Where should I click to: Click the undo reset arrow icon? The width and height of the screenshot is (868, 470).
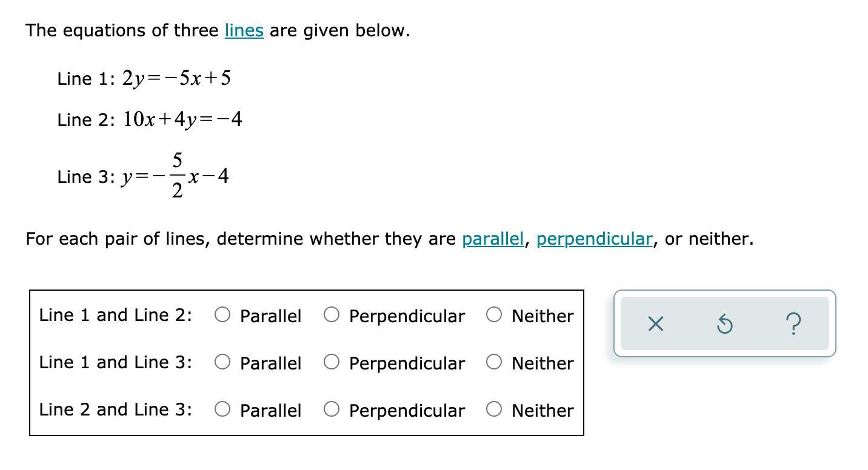point(724,324)
